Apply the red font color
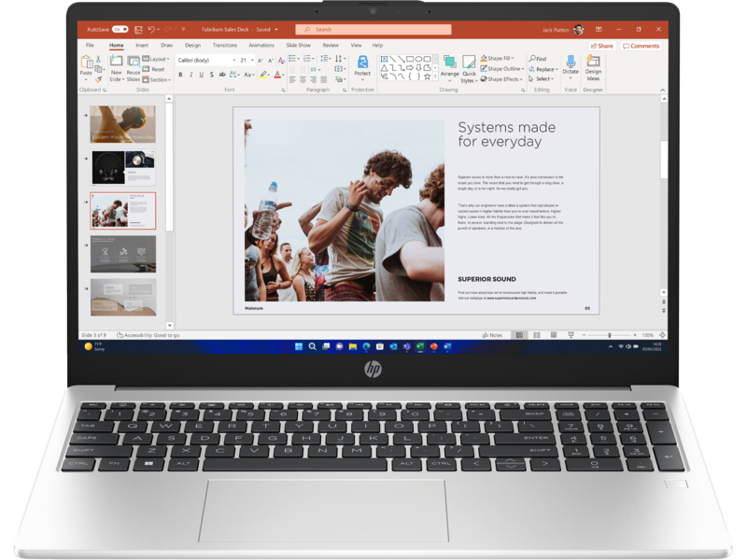The width and height of the screenshot is (747, 560). click(x=277, y=75)
